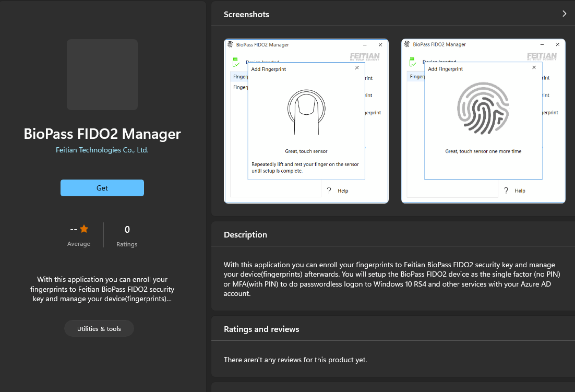This screenshot has width=575, height=392.
Task: Click the Help question mark in first screenshot
Action: click(x=329, y=191)
